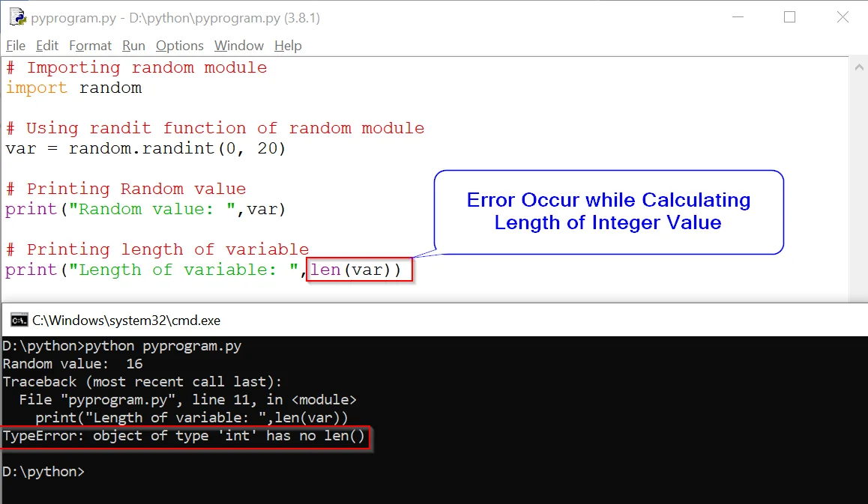Image resolution: width=868 pixels, height=504 pixels.
Task: Click the scrollbar up arrow
Action: pos(859,67)
